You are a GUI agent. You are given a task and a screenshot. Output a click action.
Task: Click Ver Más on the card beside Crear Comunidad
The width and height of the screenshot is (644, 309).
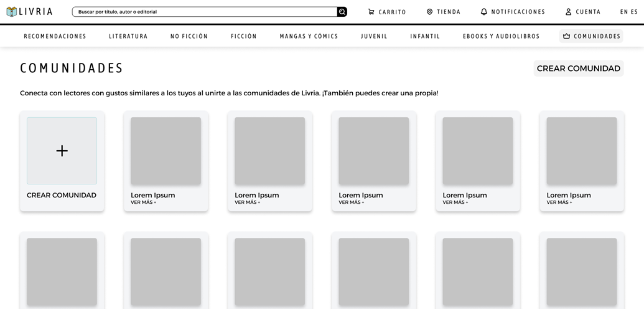click(x=143, y=202)
